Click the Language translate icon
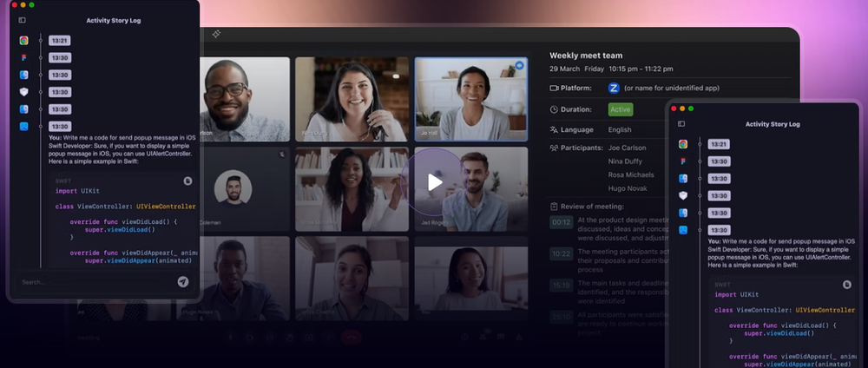 pos(554,129)
